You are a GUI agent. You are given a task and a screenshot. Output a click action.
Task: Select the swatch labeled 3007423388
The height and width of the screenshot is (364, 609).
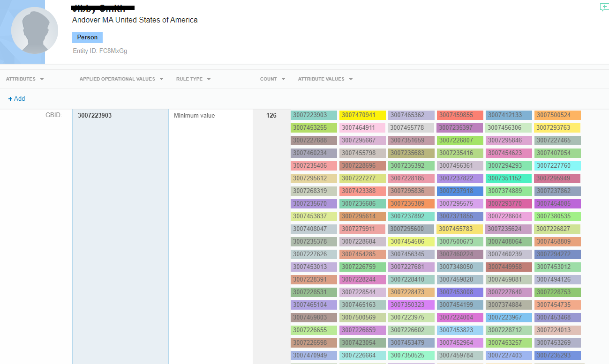point(362,191)
